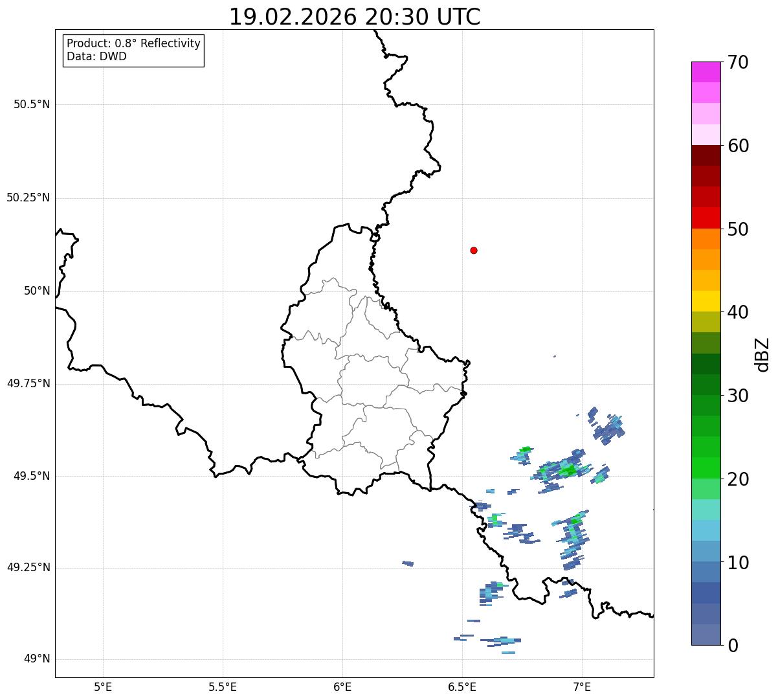Click the 7°E longitude tick label

click(x=583, y=686)
